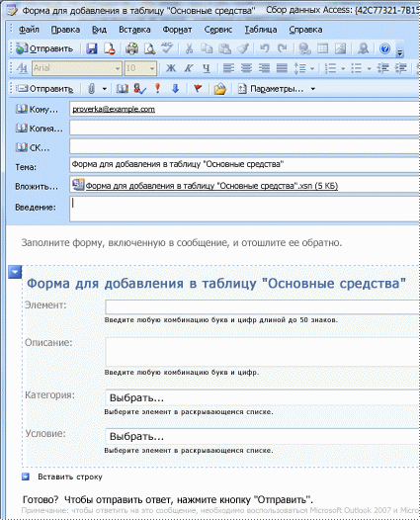Toggle Italic К formatting
This screenshot has width=420, height=520.
(x=189, y=68)
